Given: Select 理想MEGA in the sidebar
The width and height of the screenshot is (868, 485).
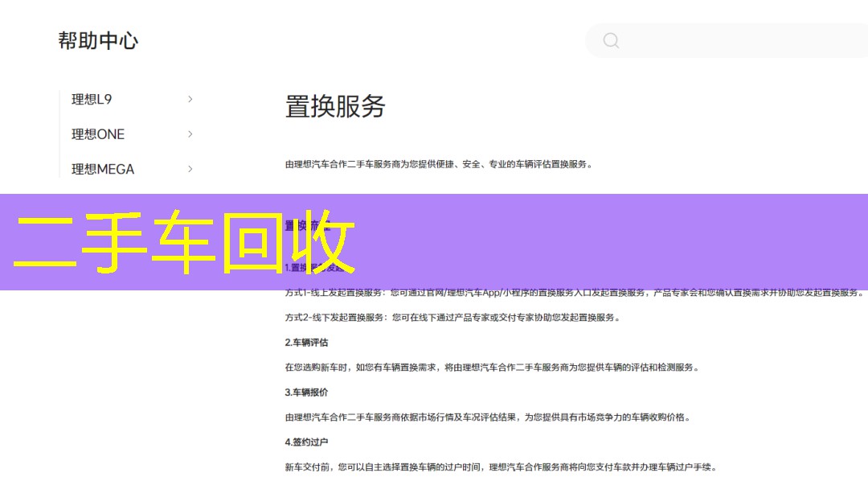Looking at the screenshot, I should [x=103, y=169].
